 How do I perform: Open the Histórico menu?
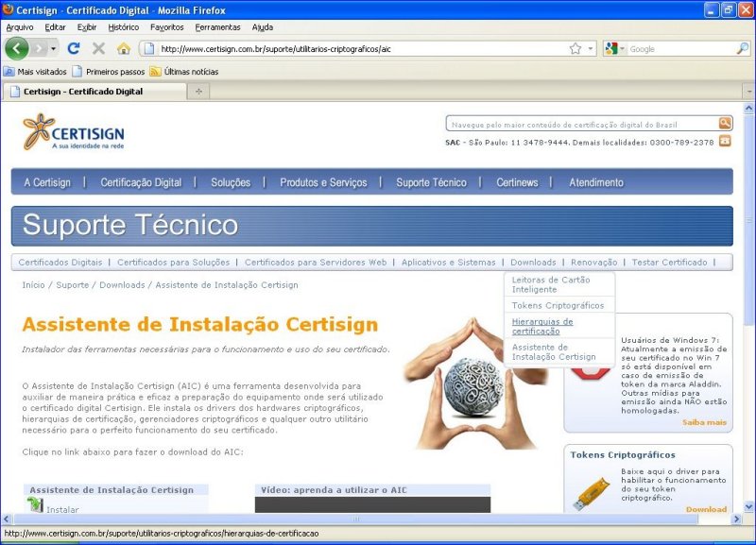(x=124, y=27)
